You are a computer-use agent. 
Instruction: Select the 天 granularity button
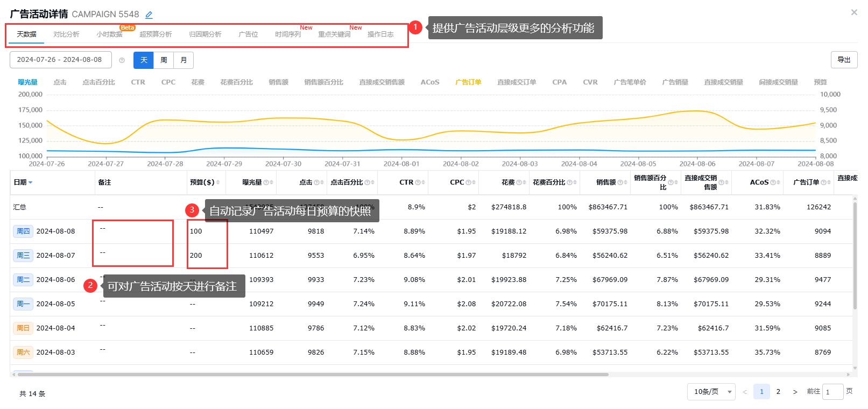click(x=144, y=60)
